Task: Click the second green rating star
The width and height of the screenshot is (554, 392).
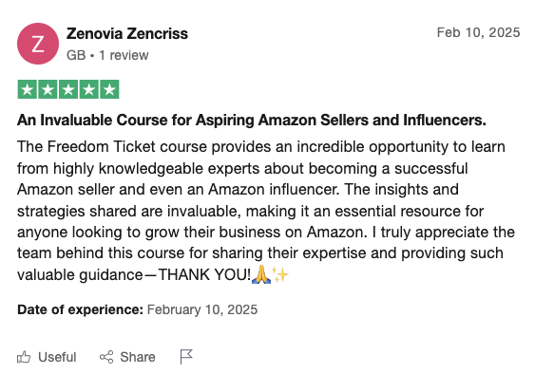Action: (x=48, y=89)
